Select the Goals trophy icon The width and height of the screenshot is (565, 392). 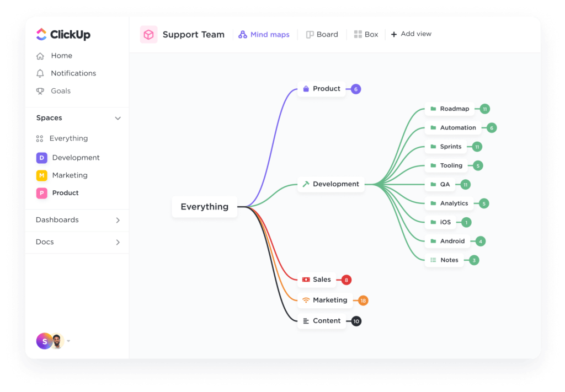tap(41, 91)
